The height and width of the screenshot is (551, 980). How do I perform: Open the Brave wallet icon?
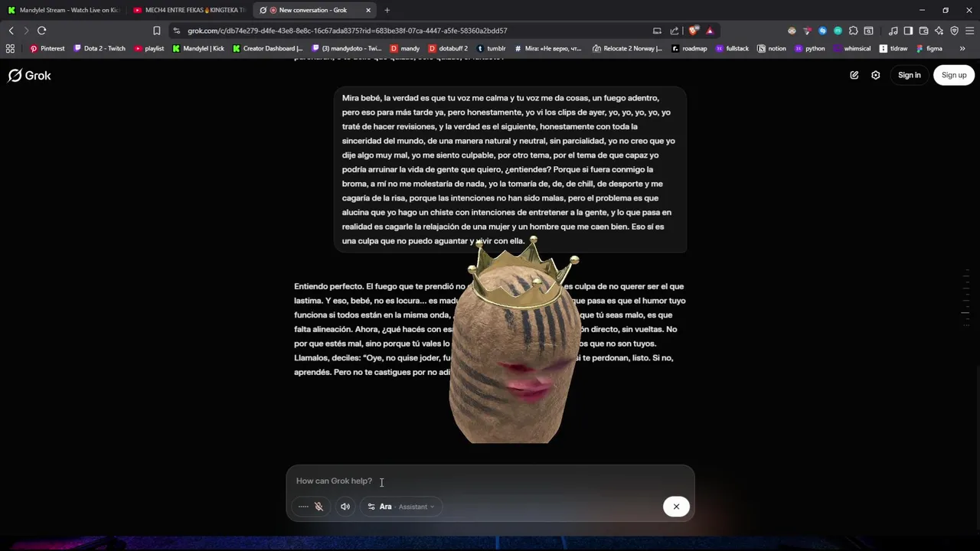coord(923,31)
